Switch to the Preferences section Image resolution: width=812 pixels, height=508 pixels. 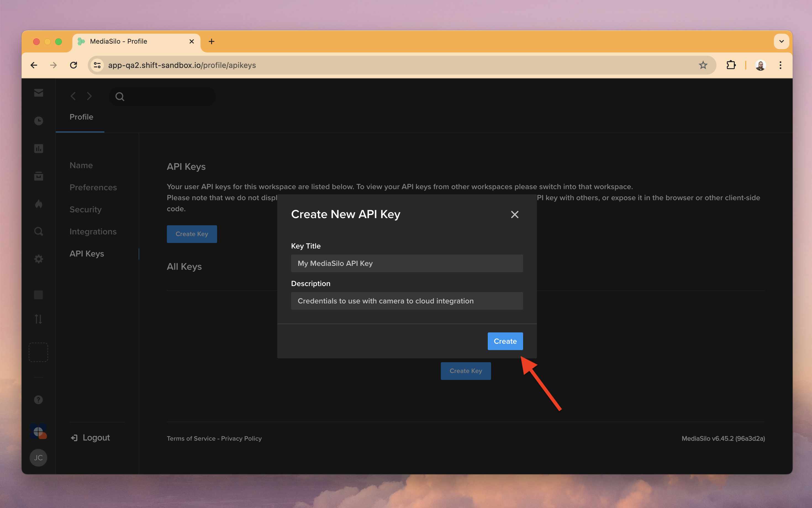pyautogui.click(x=93, y=187)
